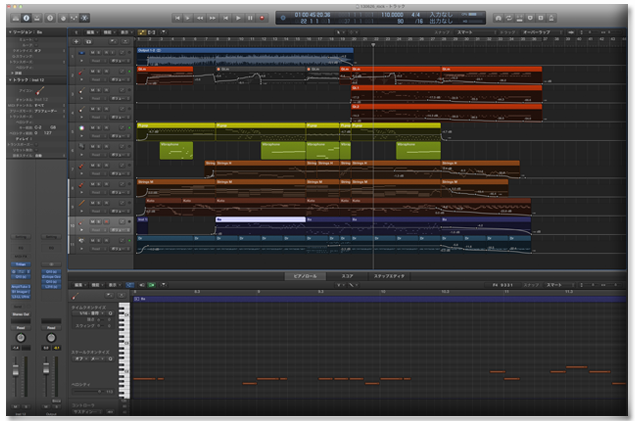635x421 pixels.
Task: Toggle the Flex button in Tracks menu bar
Action: [x=151, y=32]
